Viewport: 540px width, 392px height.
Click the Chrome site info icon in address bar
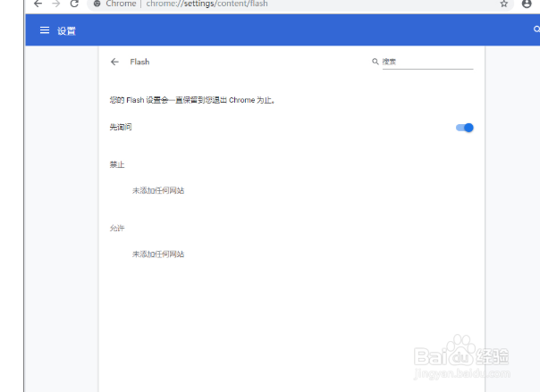coord(97,4)
